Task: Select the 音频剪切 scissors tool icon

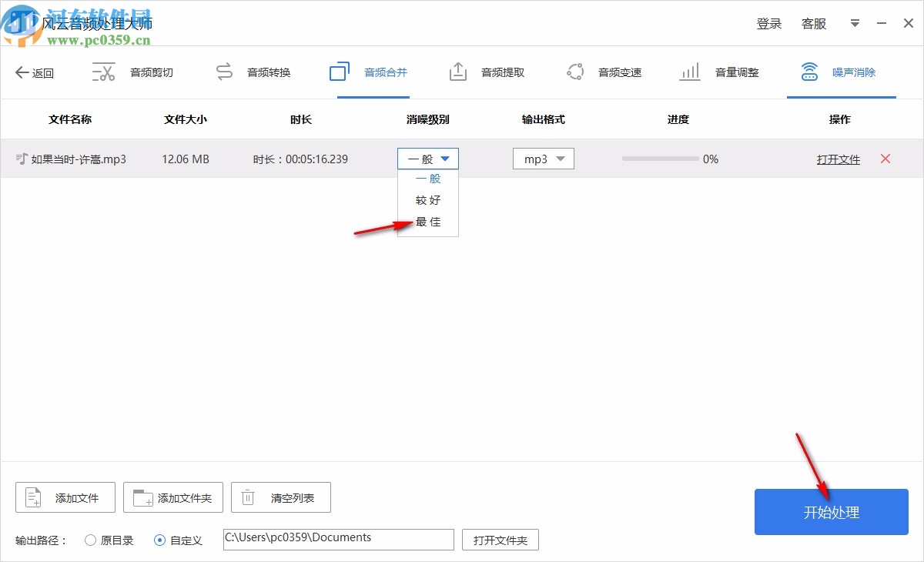Action: (x=102, y=71)
